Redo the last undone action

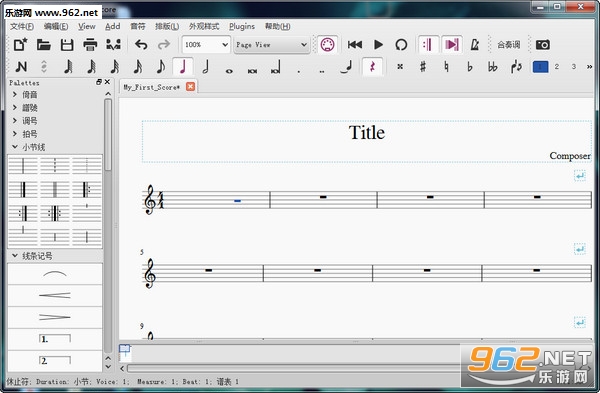tap(164, 45)
